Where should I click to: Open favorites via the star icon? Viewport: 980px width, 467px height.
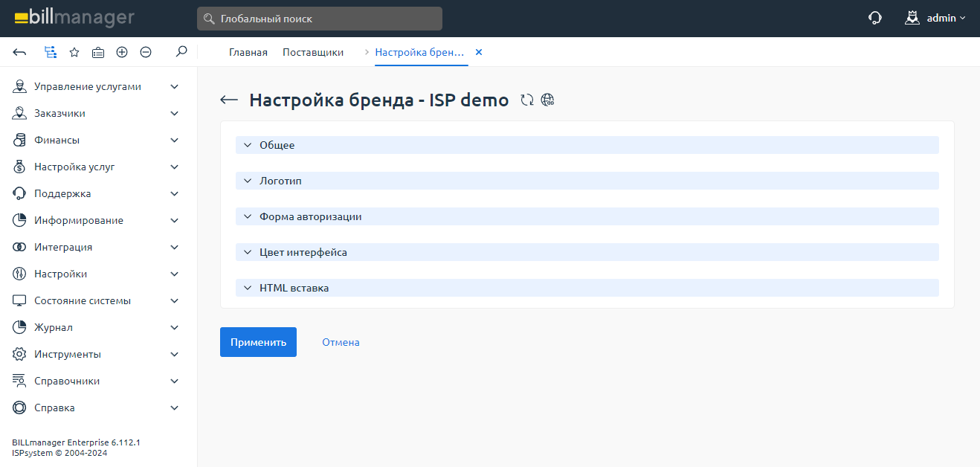coord(74,52)
